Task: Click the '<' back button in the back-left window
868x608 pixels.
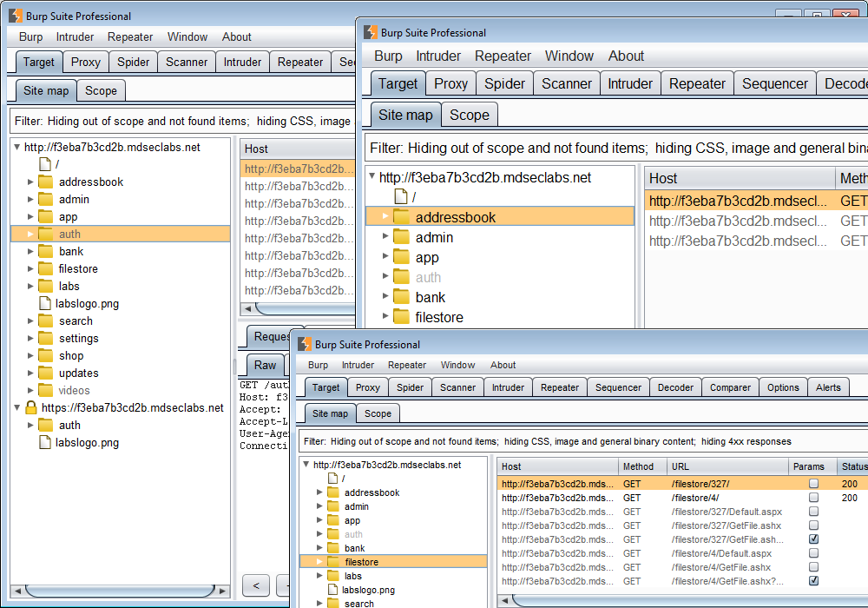Action: (x=256, y=585)
